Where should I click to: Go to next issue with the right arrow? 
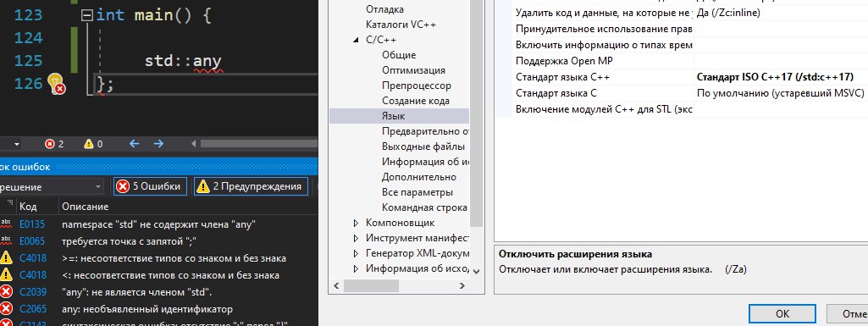click(159, 144)
